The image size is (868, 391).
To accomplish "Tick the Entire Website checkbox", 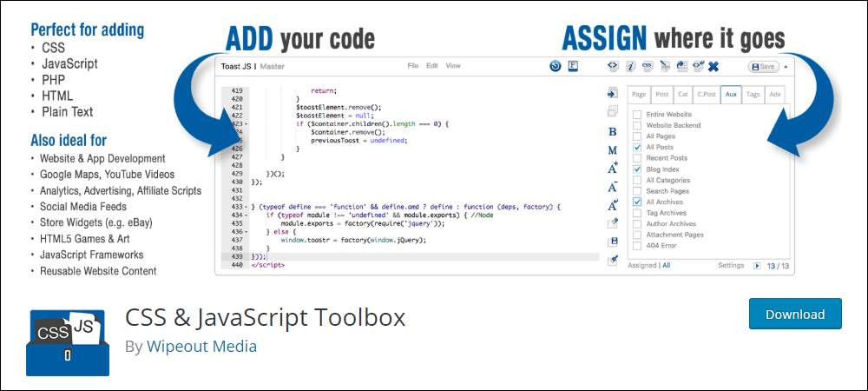I will (x=637, y=115).
